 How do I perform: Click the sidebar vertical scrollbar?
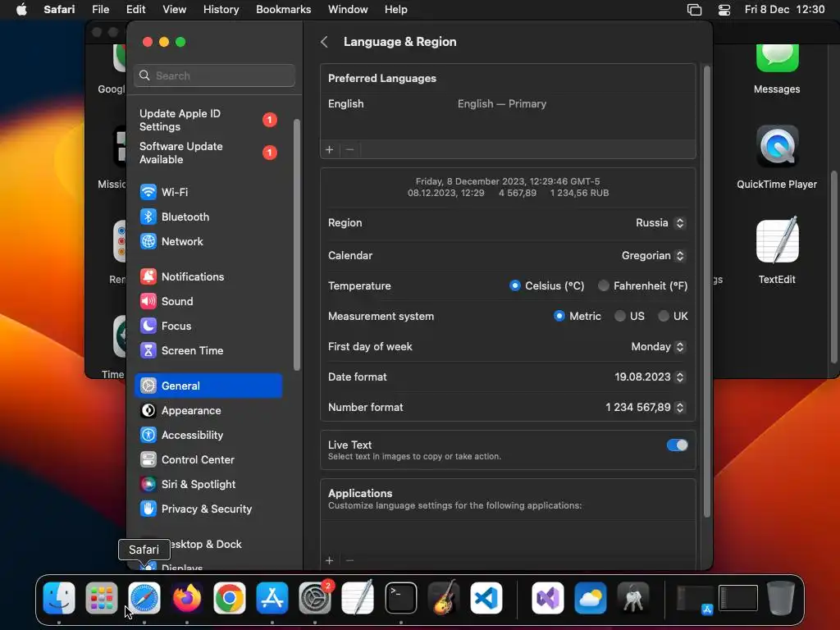(297, 244)
